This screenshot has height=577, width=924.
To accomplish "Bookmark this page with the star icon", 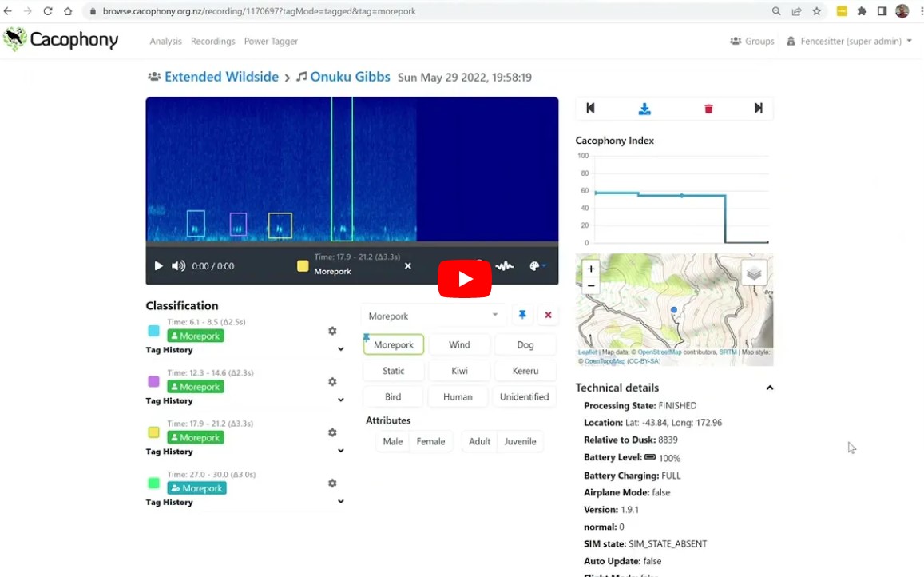I will pyautogui.click(x=817, y=11).
